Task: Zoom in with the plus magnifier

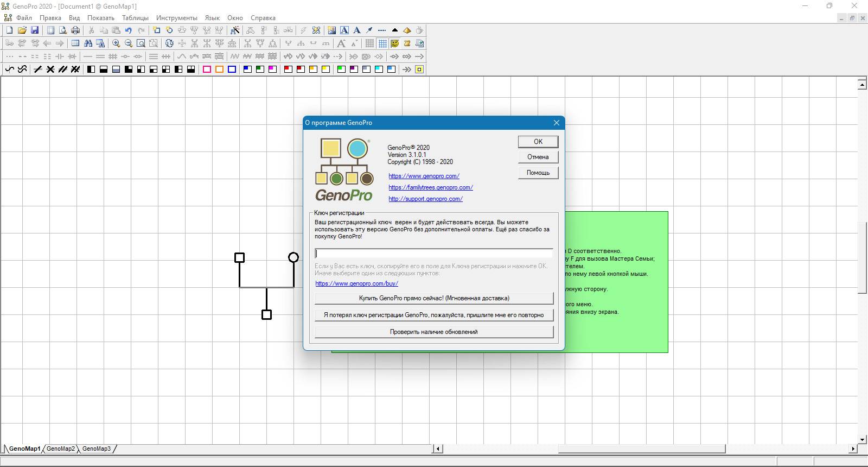Action: click(116, 43)
